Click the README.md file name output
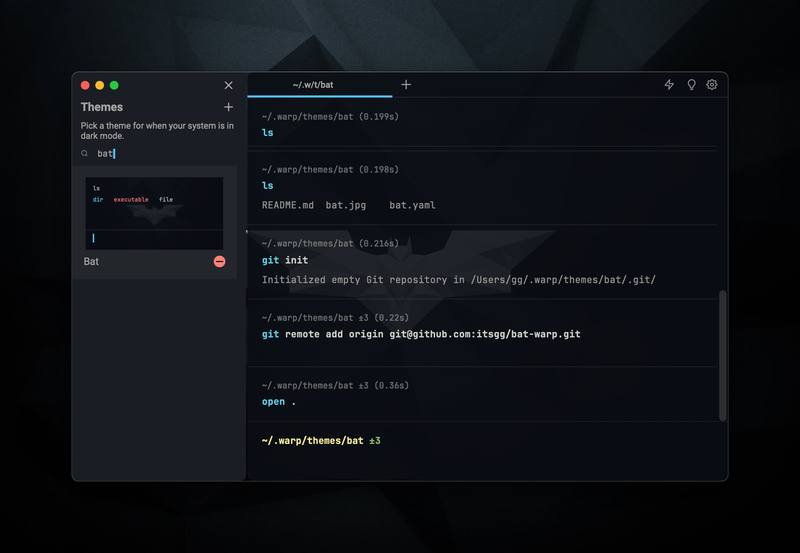This screenshot has width=800, height=553. pyautogui.click(x=288, y=205)
